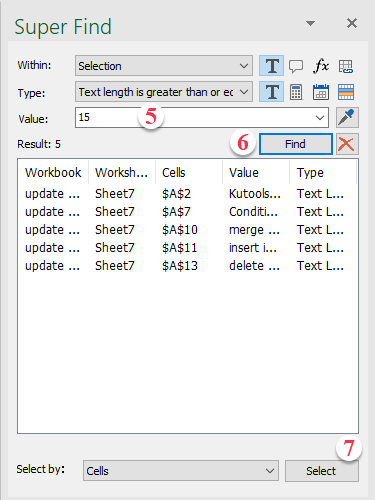Click the eyedropper extract value icon
375x500 pixels.
(x=347, y=117)
